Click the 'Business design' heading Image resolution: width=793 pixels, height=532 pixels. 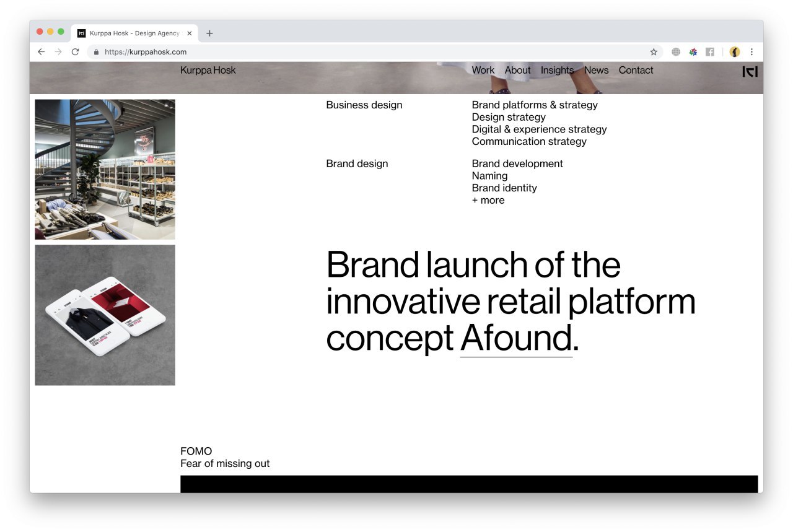click(364, 105)
